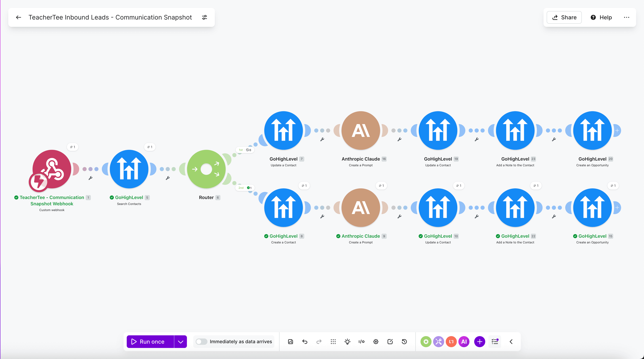The image size is (644, 359).
Task: Click wrench between Claude 16 and module 19
Action: coord(400,139)
